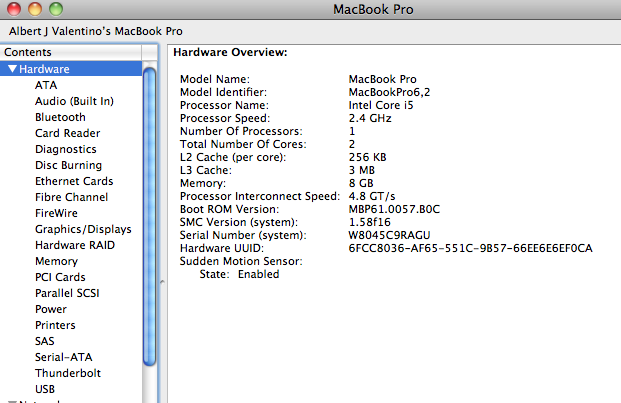Select FireWire in the sidebar
The image size is (621, 403).
pos(56,213)
